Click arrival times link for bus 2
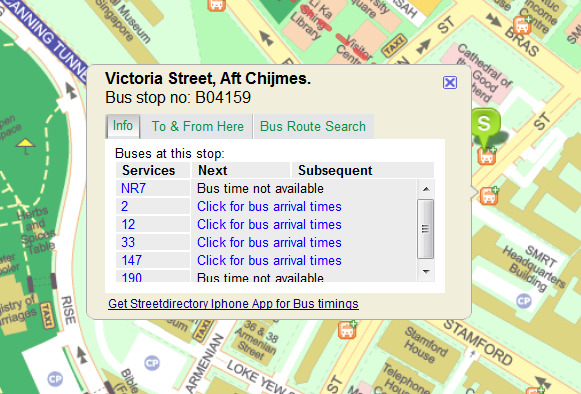Viewport: 581px width, 394px height. click(269, 206)
